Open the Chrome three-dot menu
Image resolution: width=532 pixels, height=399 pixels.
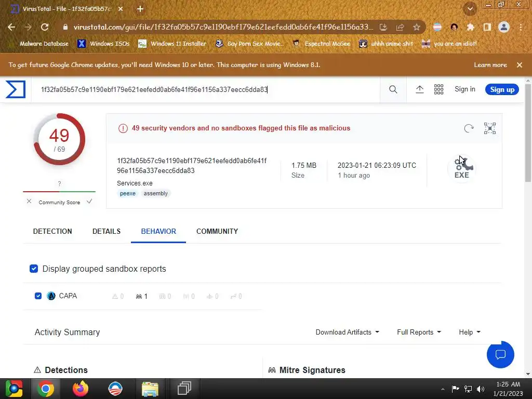coord(521,27)
